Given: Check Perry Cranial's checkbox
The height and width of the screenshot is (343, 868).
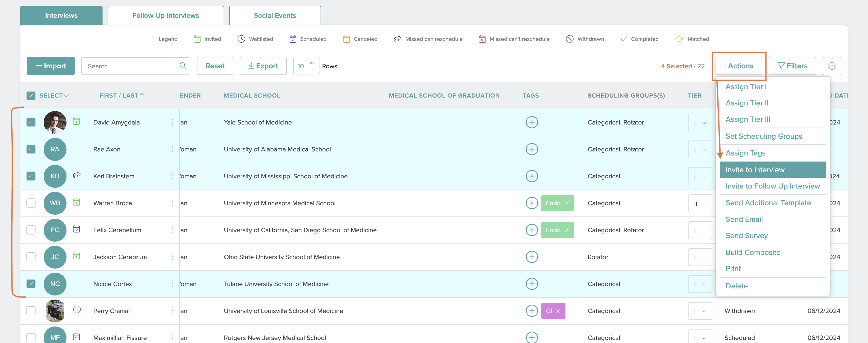Looking at the screenshot, I should tap(31, 311).
